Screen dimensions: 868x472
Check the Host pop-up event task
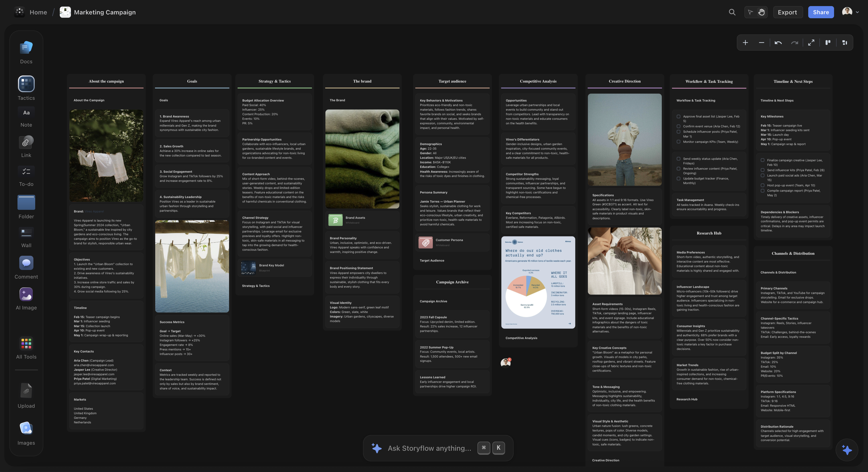[x=763, y=185]
